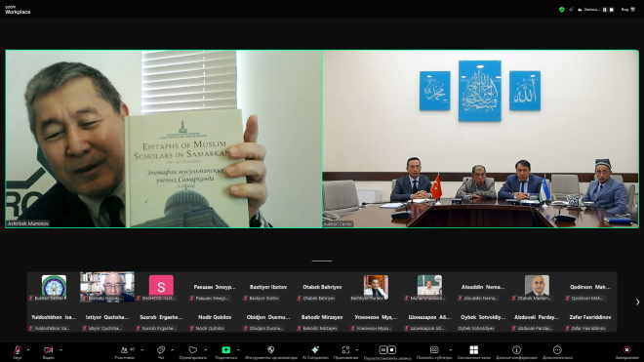Mute or unmute the microphone
The width and height of the screenshot is (644, 362).
[x=18, y=350]
